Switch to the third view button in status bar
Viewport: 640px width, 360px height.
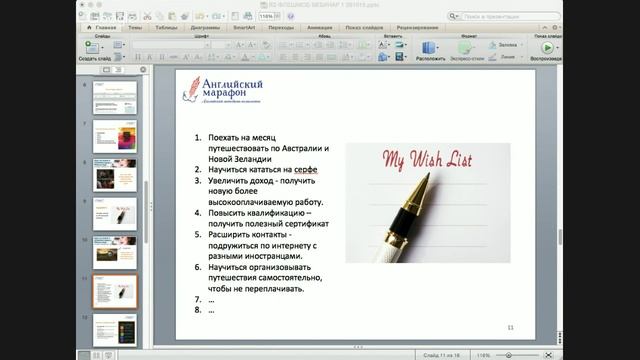pyautogui.click(x=109, y=356)
